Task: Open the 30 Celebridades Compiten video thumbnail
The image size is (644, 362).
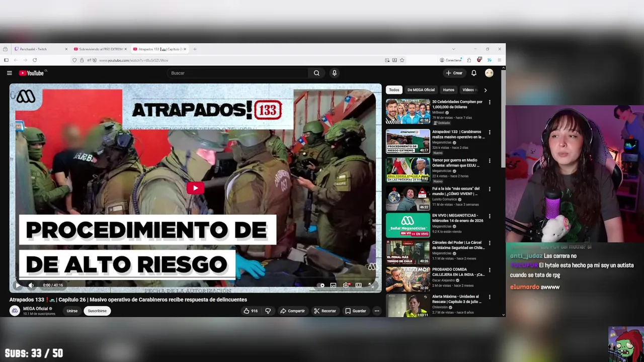Action: 408,111
